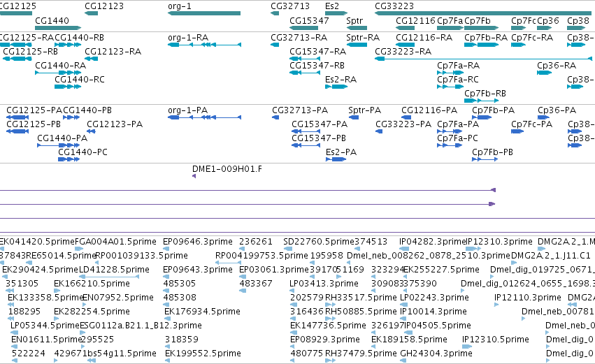
Task: Click the Sptr gene label
Action: click(354, 21)
